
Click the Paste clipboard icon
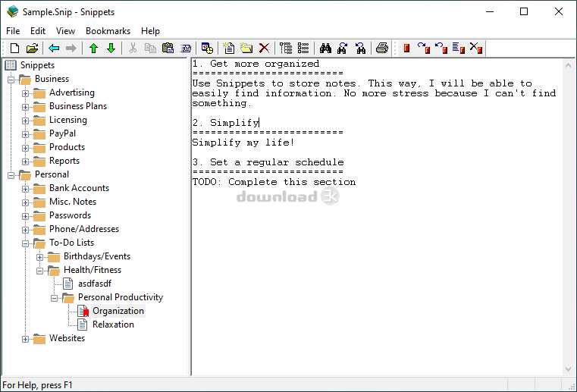(x=168, y=49)
